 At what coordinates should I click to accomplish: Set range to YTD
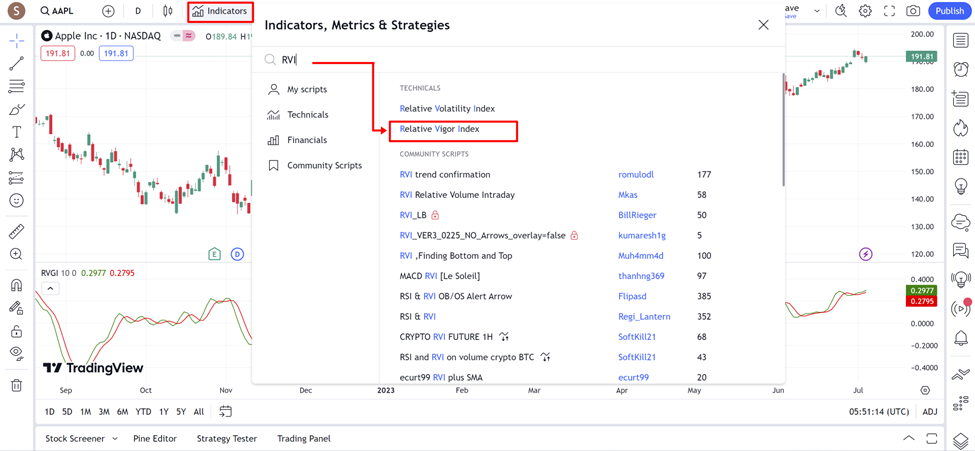click(x=144, y=411)
